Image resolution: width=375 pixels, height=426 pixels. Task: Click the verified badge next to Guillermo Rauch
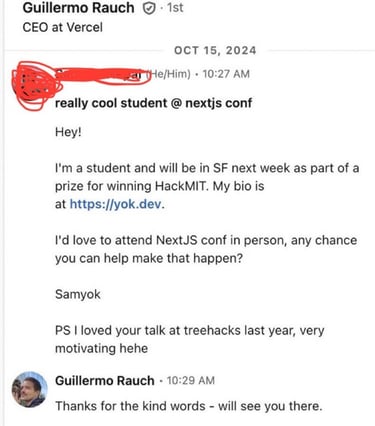tap(149, 8)
